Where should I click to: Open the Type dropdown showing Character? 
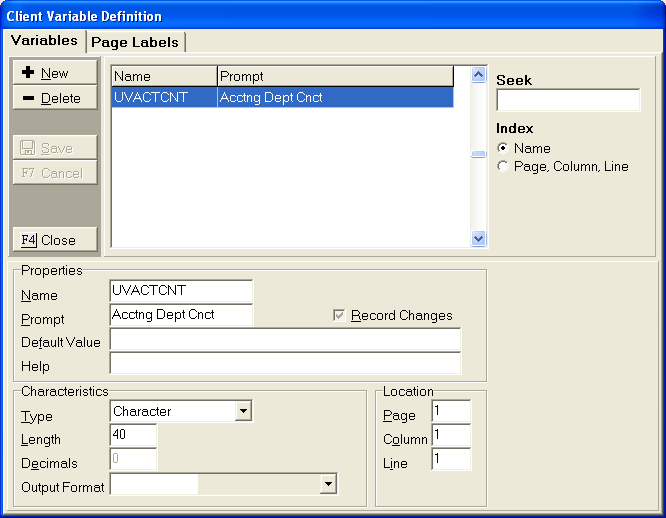pos(243,411)
